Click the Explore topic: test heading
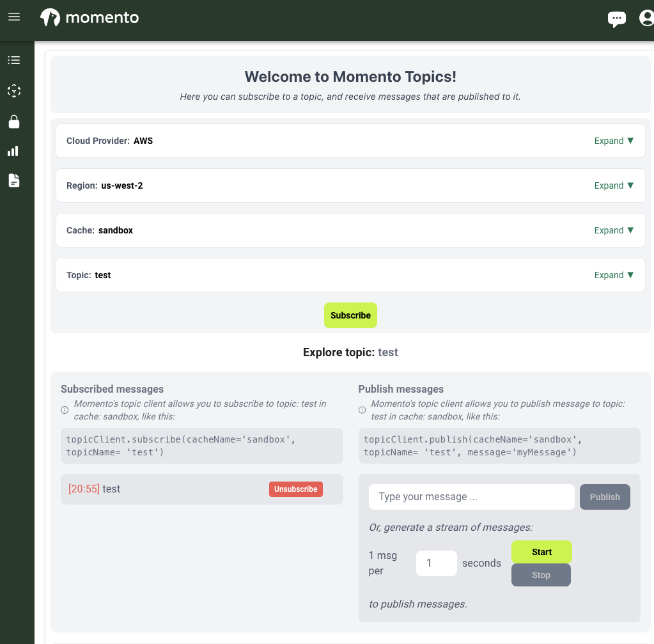654x644 pixels. pos(350,352)
